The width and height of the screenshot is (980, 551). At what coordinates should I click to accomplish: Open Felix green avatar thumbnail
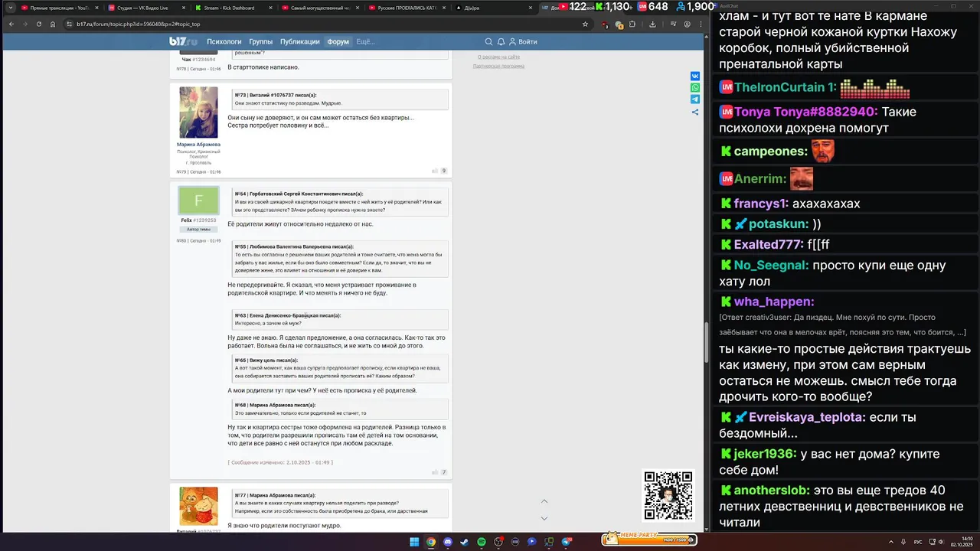click(198, 201)
